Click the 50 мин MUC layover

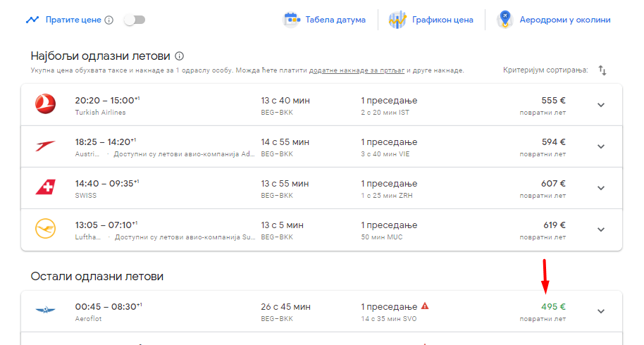click(x=382, y=237)
